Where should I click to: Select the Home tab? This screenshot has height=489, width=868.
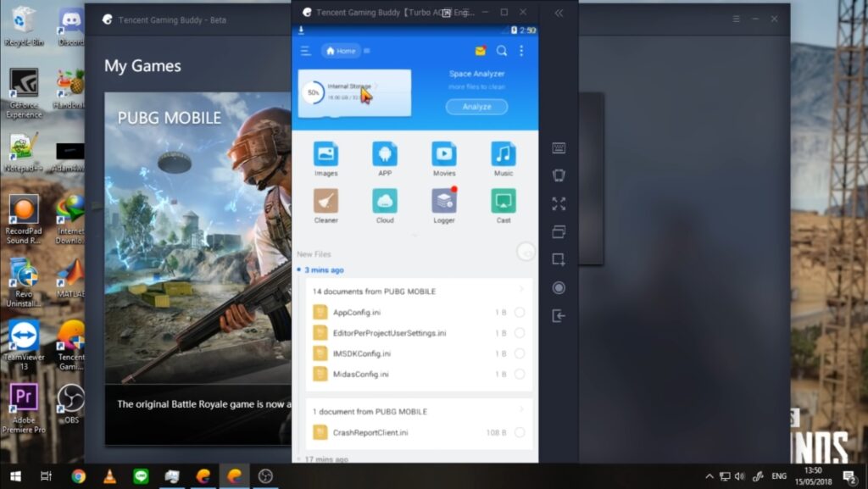coord(341,51)
